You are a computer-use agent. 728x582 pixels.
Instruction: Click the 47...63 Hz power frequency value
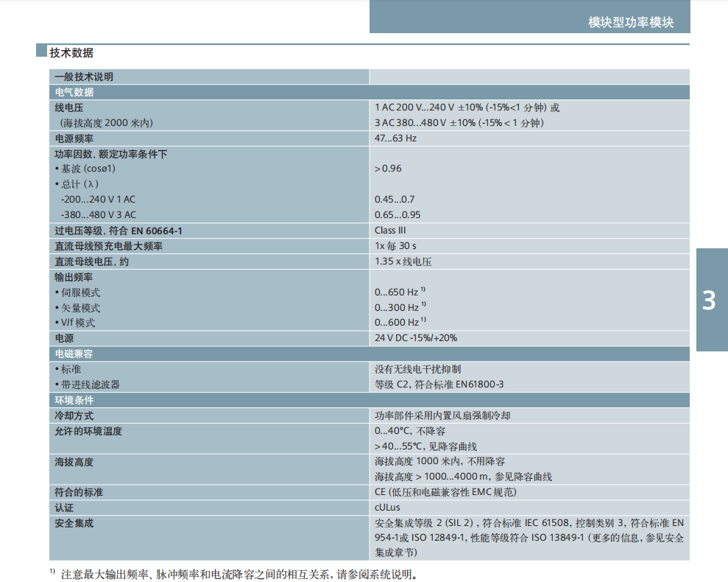[395, 139]
